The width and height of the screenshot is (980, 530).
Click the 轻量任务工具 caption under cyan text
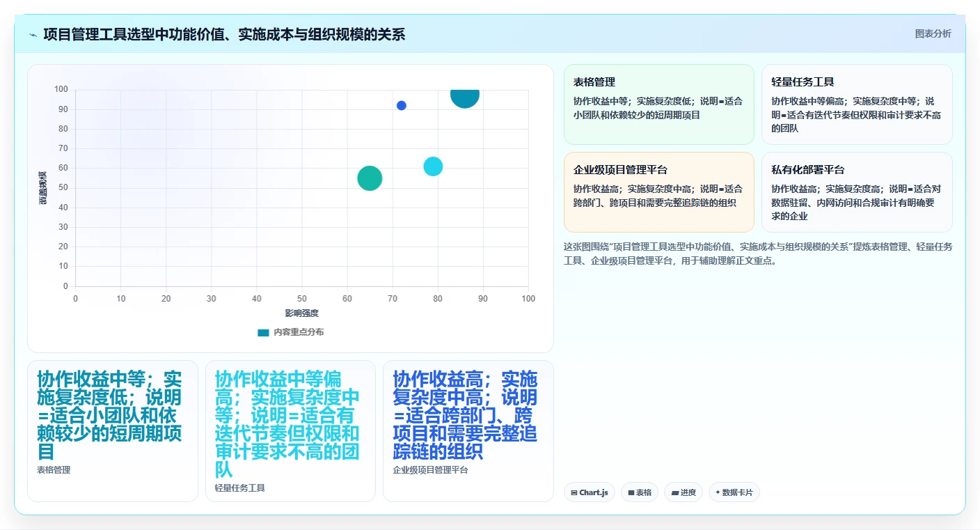tap(240, 488)
